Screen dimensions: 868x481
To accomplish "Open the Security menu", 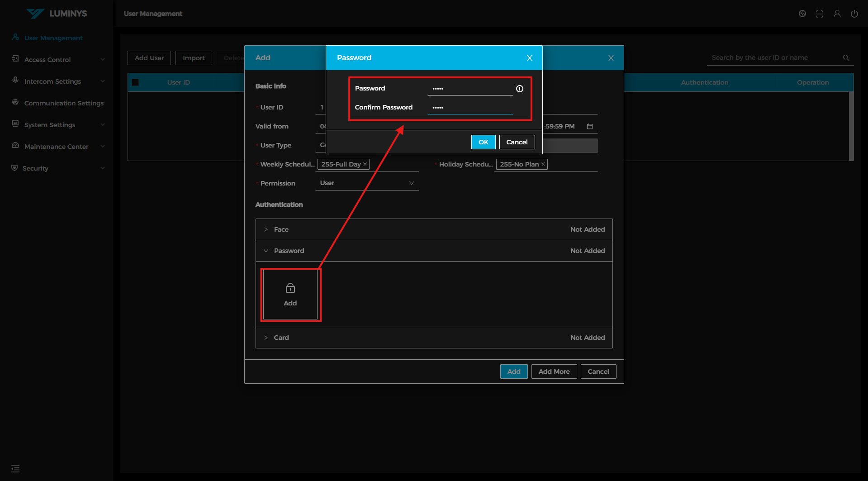I will coord(36,168).
